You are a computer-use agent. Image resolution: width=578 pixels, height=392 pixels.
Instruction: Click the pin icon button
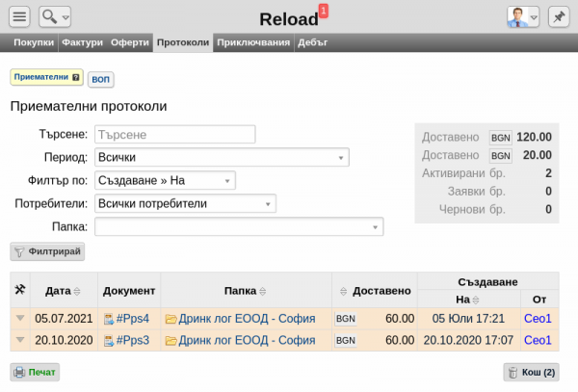coord(558,16)
